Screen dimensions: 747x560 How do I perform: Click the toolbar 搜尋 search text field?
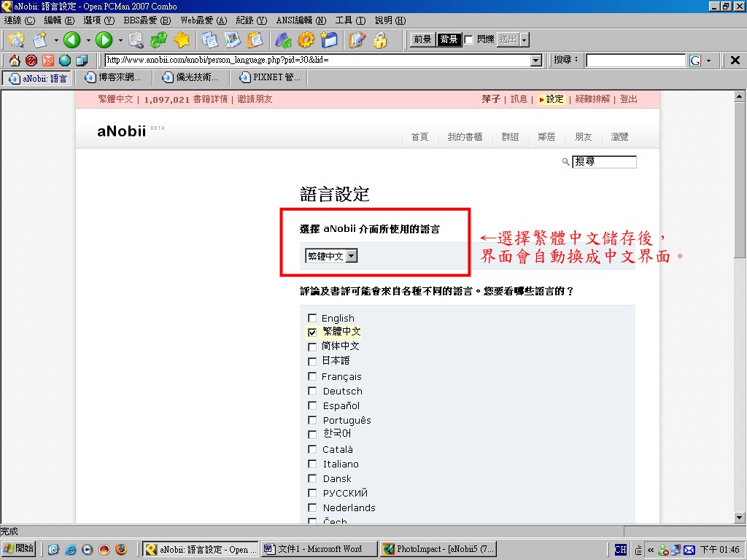[x=636, y=61]
